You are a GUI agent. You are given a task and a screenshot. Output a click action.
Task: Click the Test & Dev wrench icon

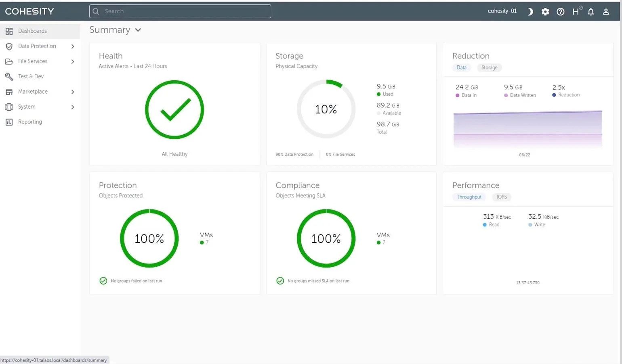pyautogui.click(x=9, y=76)
